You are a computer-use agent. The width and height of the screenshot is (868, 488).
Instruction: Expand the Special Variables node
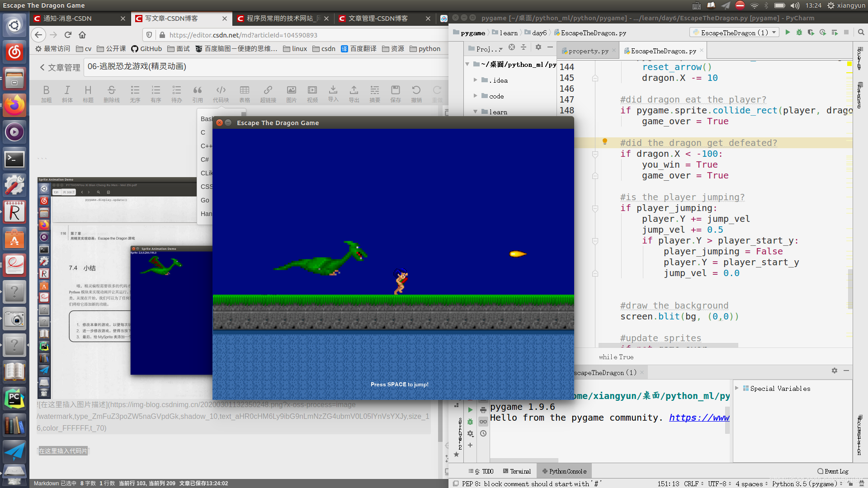(737, 388)
